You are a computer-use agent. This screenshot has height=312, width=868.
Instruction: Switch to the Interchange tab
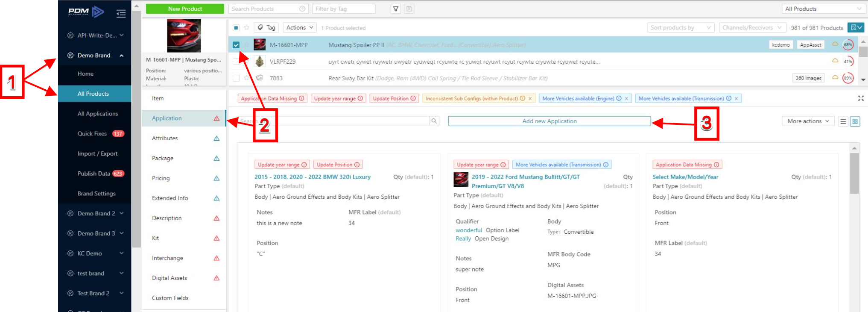(184, 258)
